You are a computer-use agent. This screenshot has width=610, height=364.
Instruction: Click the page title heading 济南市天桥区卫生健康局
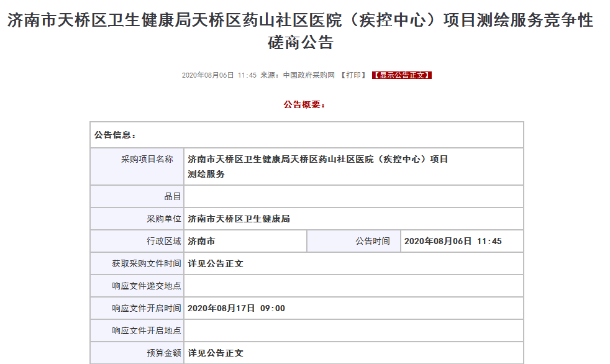tap(300, 31)
